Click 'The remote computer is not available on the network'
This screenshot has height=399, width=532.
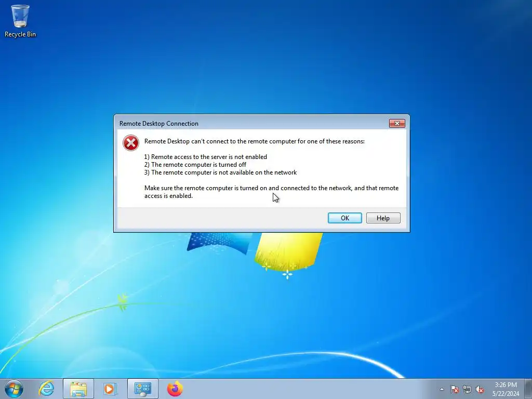(x=224, y=172)
